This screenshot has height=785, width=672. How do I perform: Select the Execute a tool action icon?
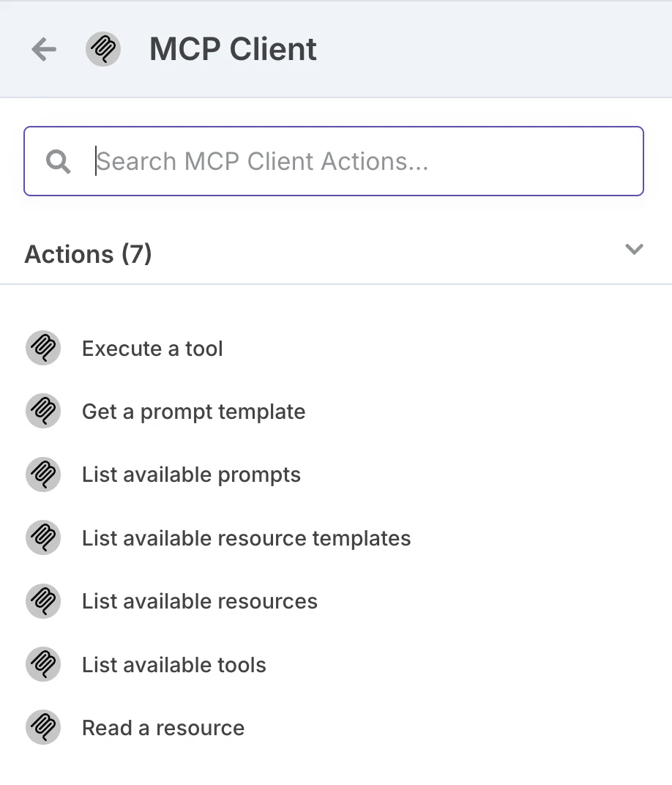click(43, 348)
